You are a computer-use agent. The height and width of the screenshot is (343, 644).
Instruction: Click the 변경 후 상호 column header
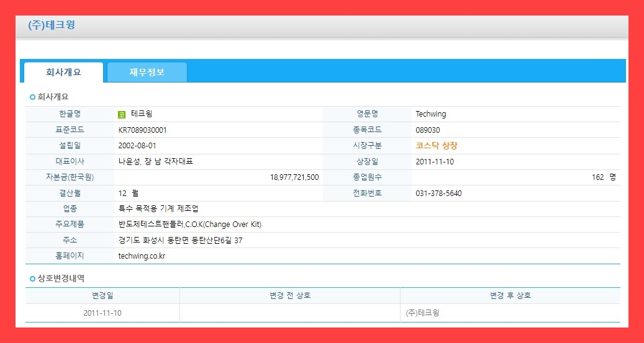pyautogui.click(x=510, y=295)
